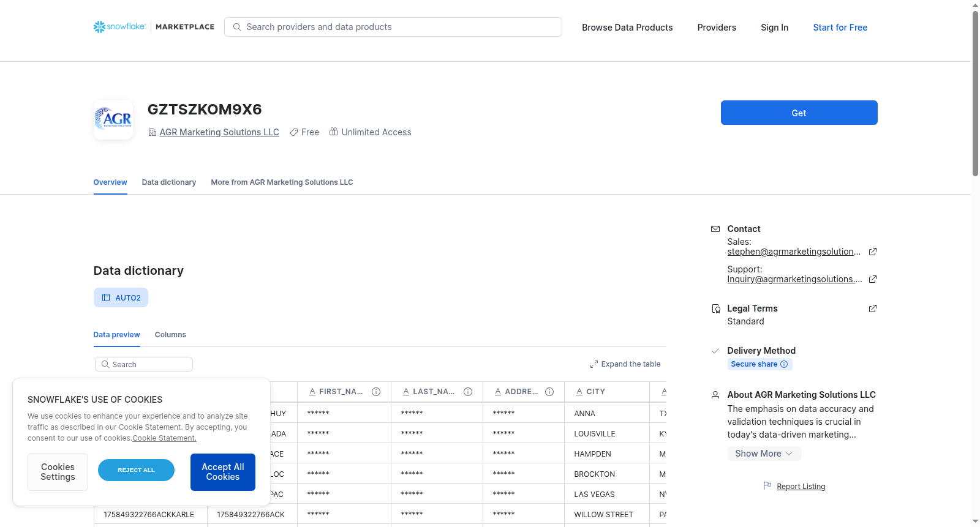Click the CITY column header

pyautogui.click(x=606, y=392)
